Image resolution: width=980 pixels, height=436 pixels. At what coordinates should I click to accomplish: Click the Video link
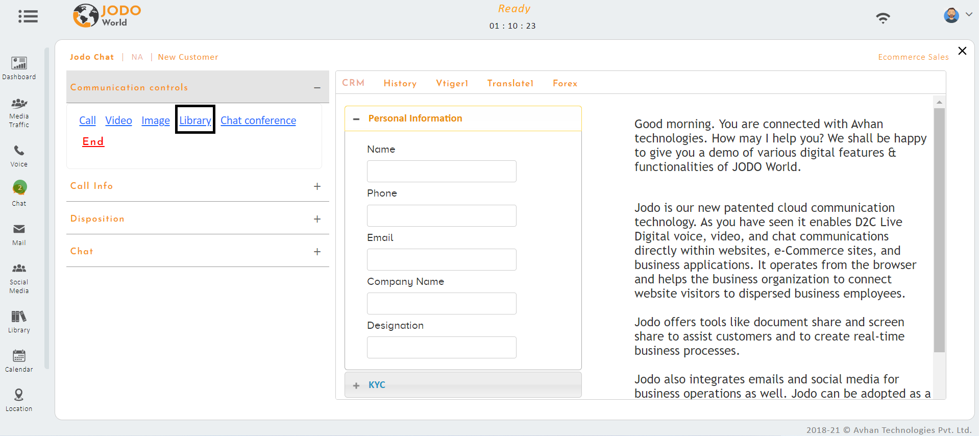[x=118, y=120]
